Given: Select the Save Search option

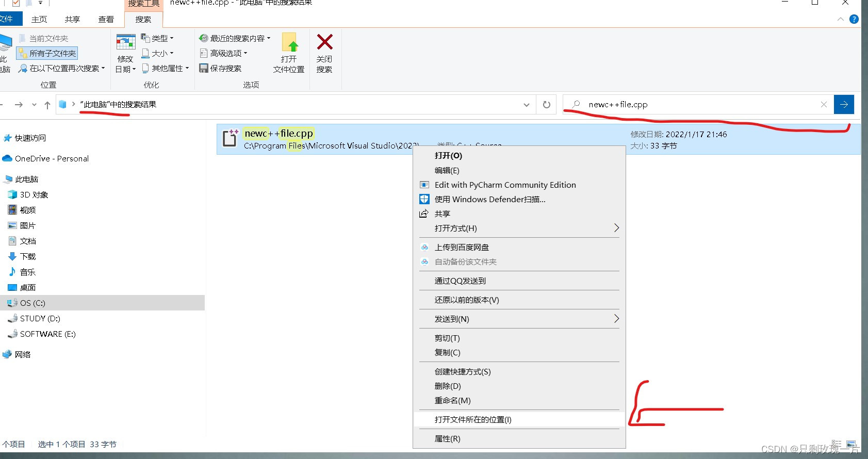Looking at the screenshot, I should tap(220, 68).
